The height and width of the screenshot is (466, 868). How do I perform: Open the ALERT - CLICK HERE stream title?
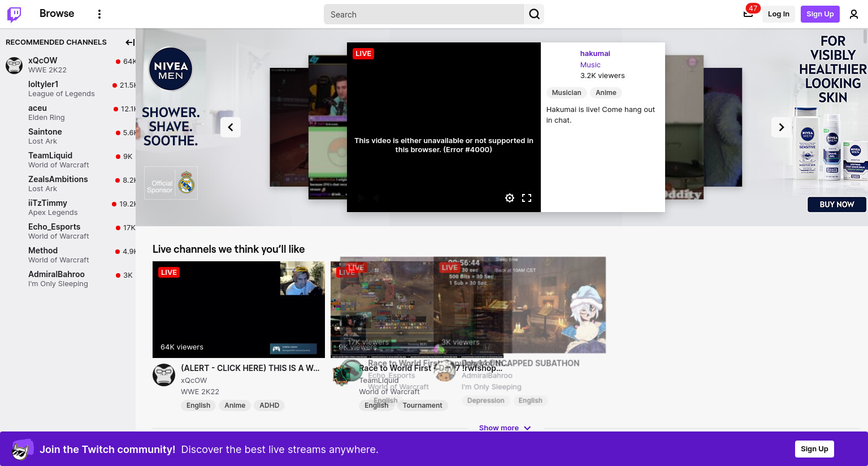[x=250, y=368]
